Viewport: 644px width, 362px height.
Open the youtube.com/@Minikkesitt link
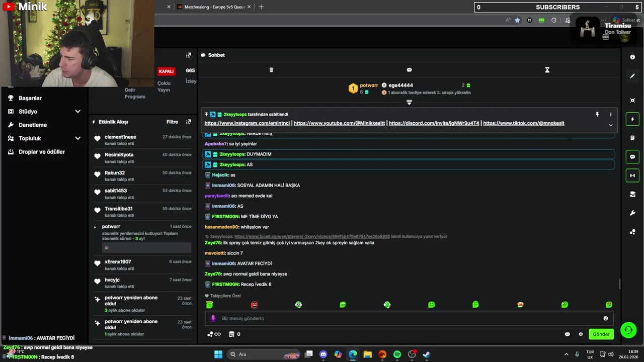tap(339, 123)
